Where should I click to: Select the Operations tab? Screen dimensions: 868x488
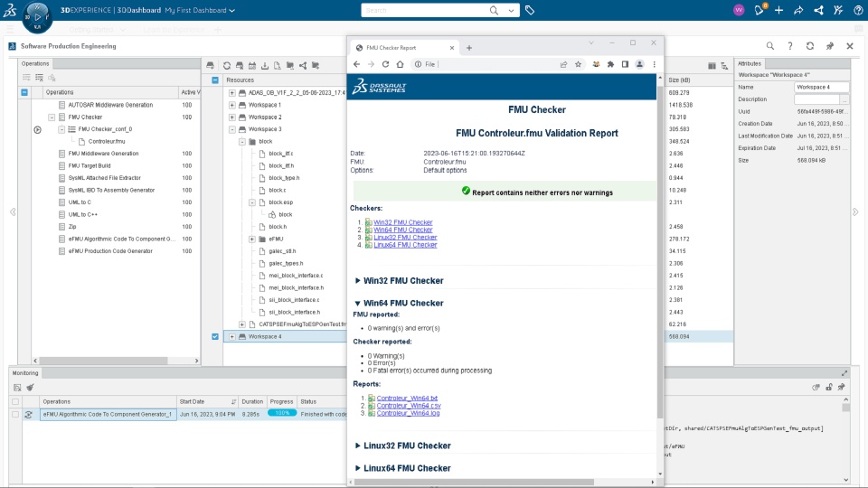(x=35, y=63)
